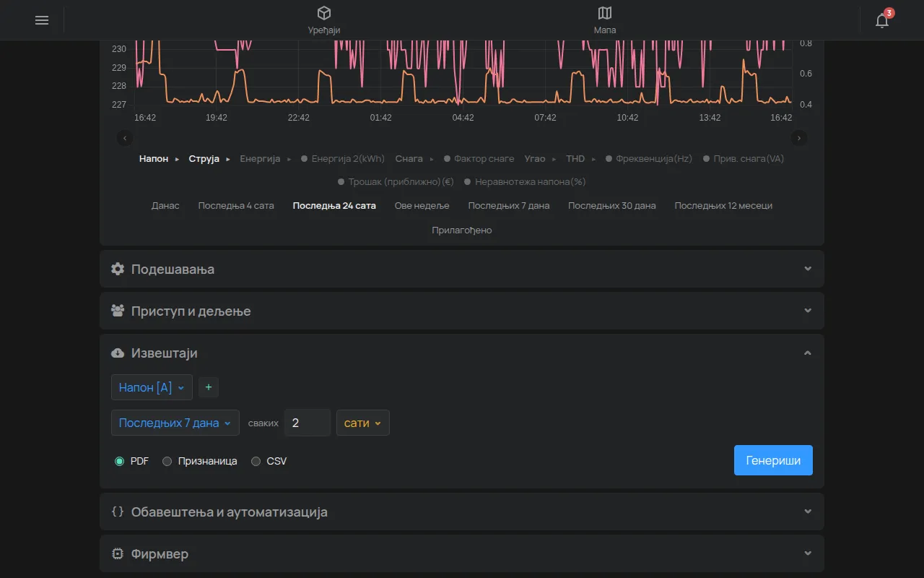The width and height of the screenshot is (924, 578).
Task: Open the Мапа map icon
Action: (605, 13)
